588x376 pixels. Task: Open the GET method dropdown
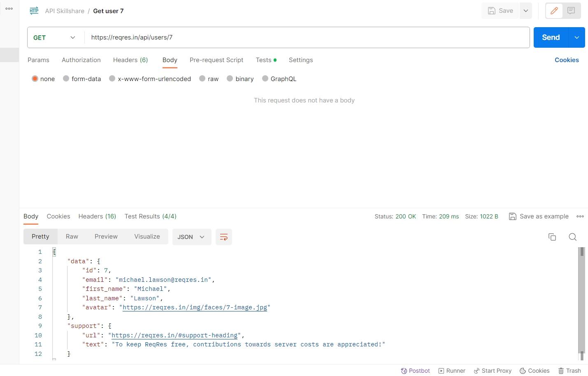(55, 37)
